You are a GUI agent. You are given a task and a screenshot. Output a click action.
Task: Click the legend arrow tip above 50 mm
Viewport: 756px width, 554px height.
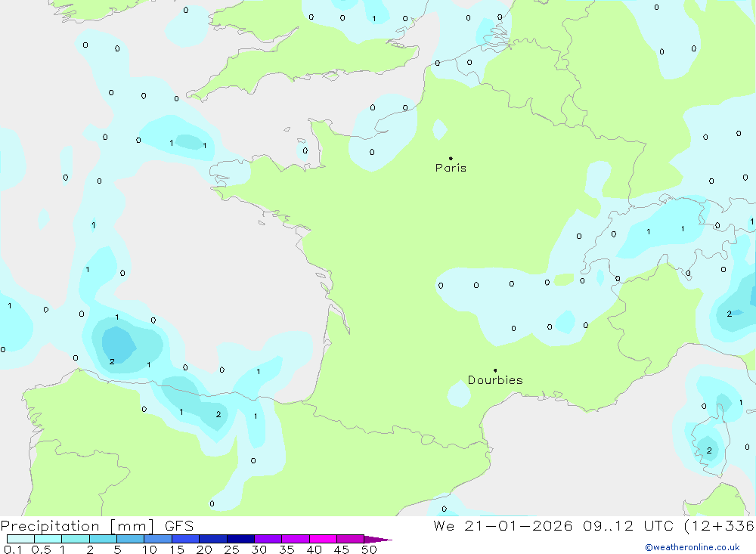point(378,540)
